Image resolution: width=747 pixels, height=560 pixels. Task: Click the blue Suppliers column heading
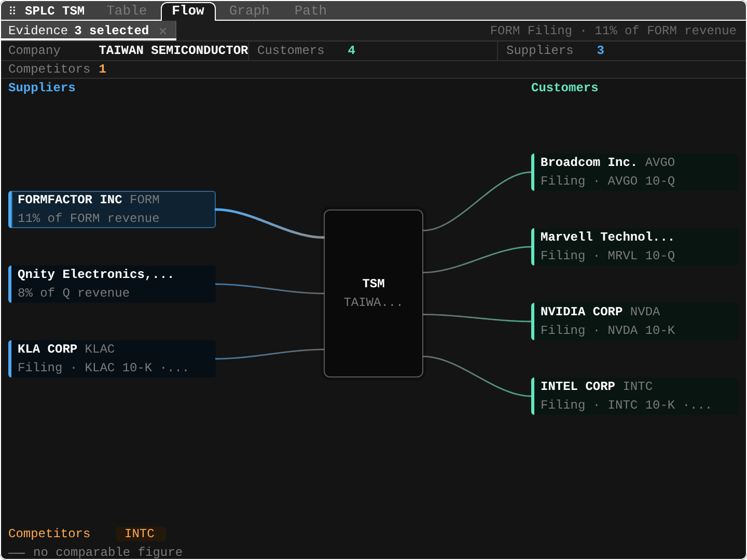click(x=41, y=88)
